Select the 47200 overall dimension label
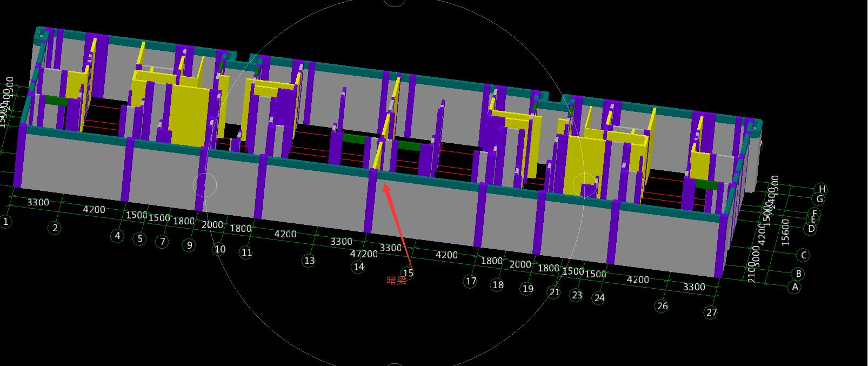This screenshot has height=366, width=868. click(x=364, y=254)
